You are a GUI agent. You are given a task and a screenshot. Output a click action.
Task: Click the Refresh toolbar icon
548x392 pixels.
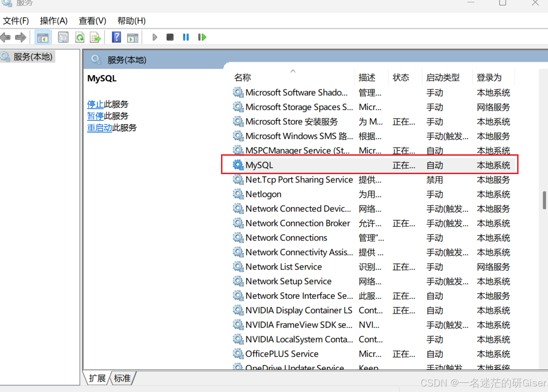tap(80, 37)
